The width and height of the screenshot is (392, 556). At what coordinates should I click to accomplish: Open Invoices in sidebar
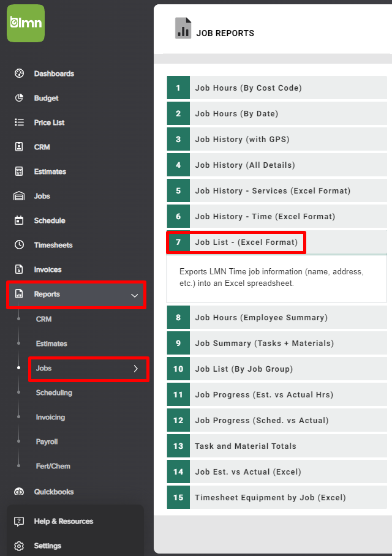coord(48,269)
